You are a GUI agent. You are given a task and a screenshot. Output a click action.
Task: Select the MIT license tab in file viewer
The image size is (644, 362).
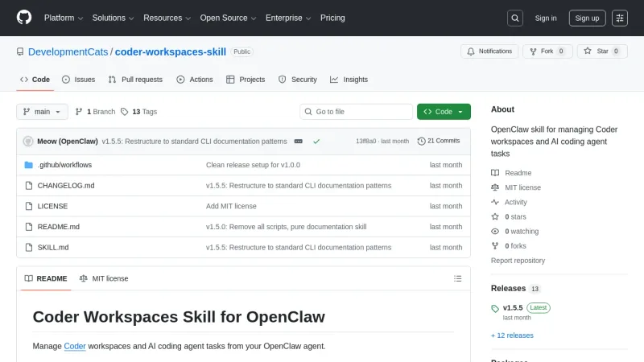104,278
